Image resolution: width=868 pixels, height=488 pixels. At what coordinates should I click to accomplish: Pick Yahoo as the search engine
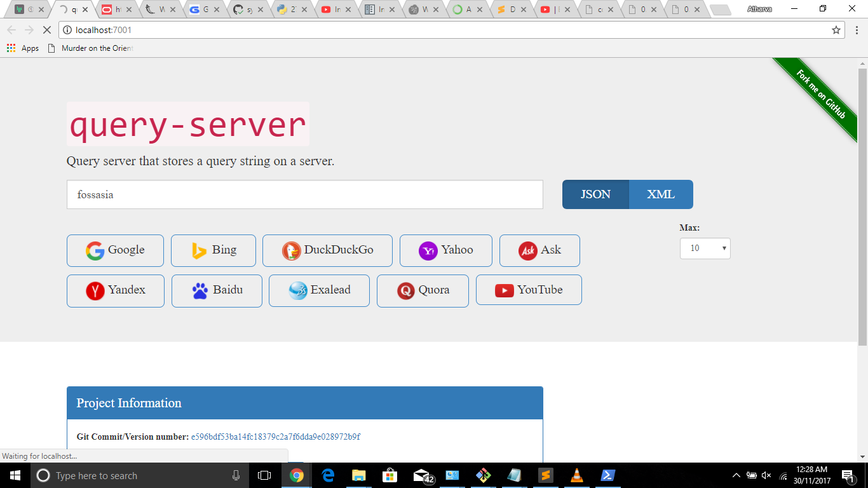446,250
